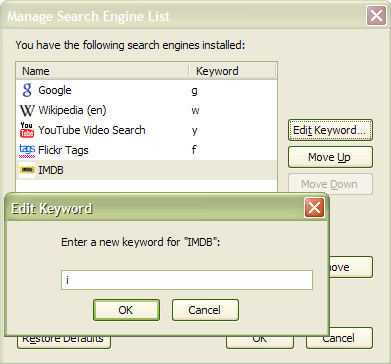391x364 pixels.
Task: Click the keyword "w" for Wikipedia
Action: pyautogui.click(x=195, y=111)
